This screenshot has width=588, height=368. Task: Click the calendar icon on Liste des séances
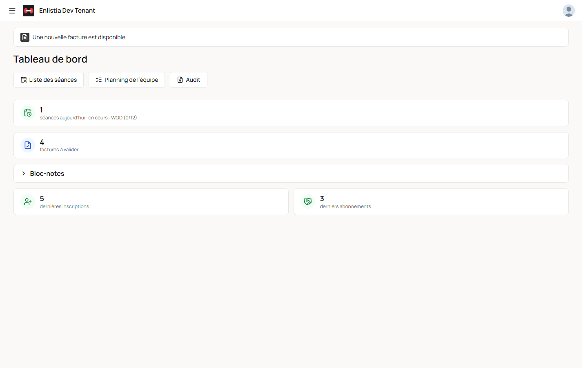pyautogui.click(x=24, y=80)
